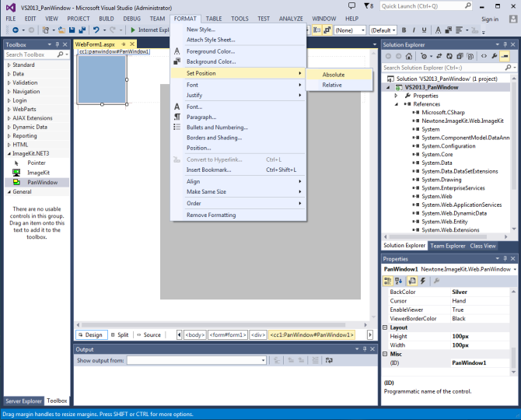Select the ImageKit toolbox item
The height and width of the screenshot is (420, 521).
[x=37, y=173]
